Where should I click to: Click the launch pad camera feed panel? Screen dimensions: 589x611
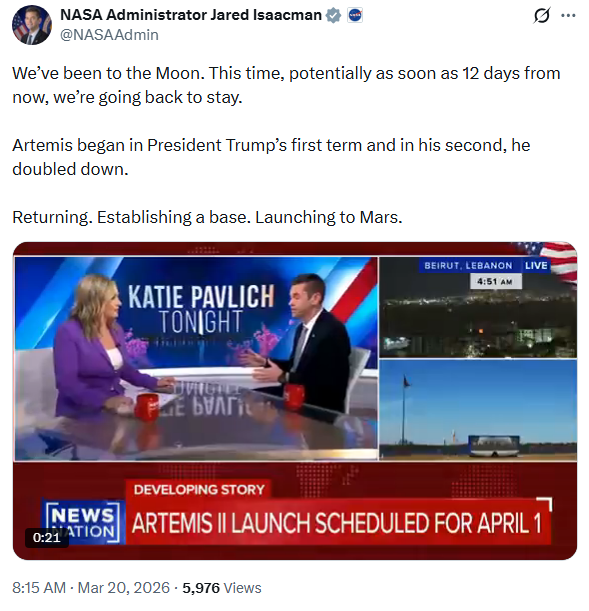coord(478,410)
